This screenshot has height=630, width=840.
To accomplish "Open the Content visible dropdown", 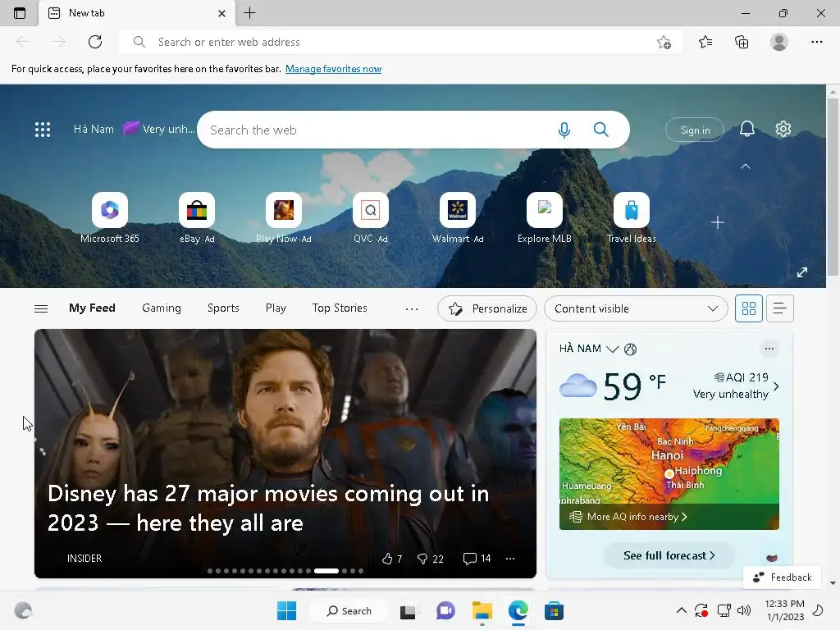I will pyautogui.click(x=636, y=308).
